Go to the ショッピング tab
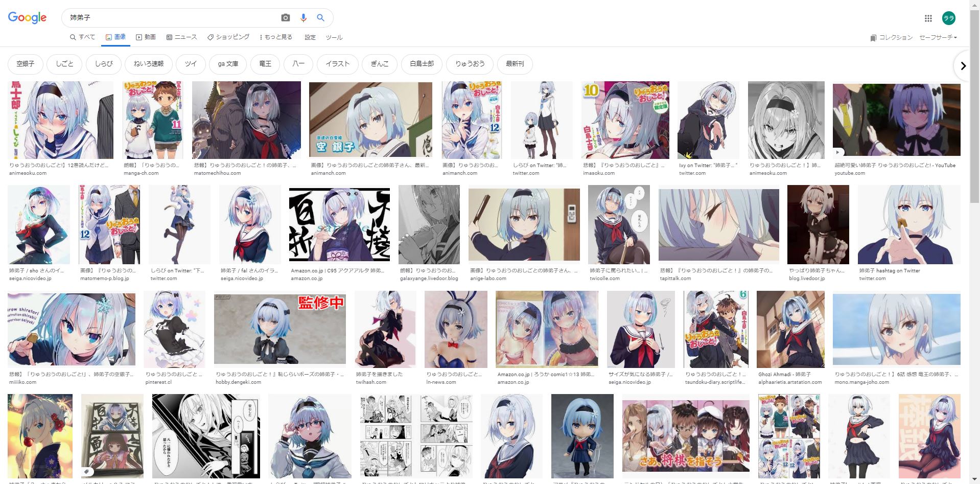Viewport: 980px width, 484px height. [x=228, y=37]
